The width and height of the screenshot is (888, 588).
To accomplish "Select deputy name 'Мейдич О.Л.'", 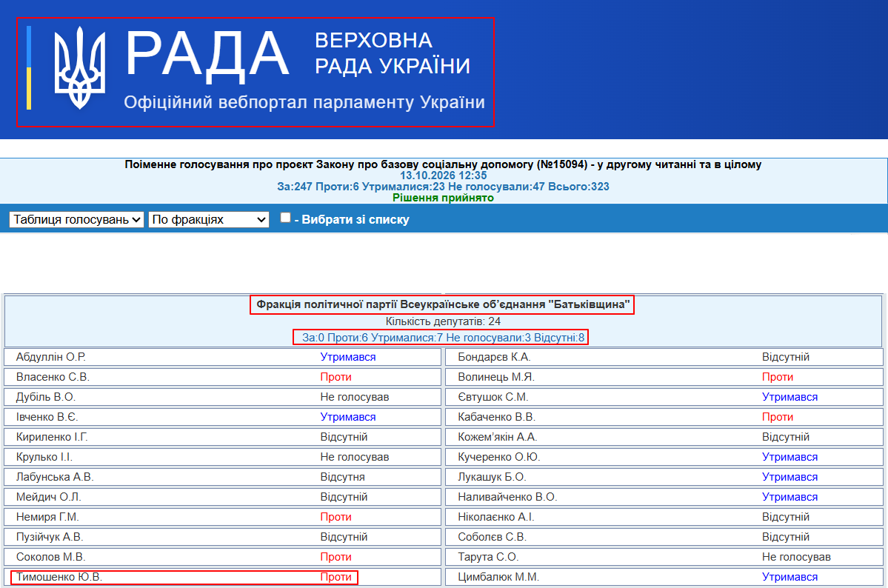I will [x=49, y=497].
